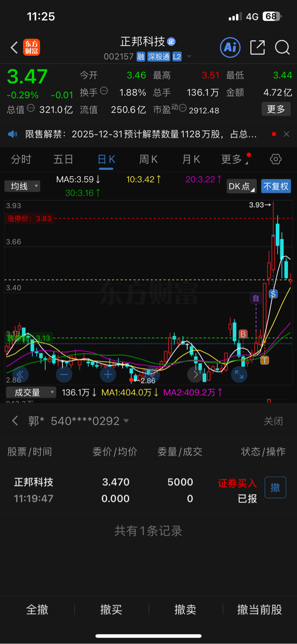Open the 均线 indicator dropdown
This screenshot has height=644, width=297.
[x=22, y=186]
